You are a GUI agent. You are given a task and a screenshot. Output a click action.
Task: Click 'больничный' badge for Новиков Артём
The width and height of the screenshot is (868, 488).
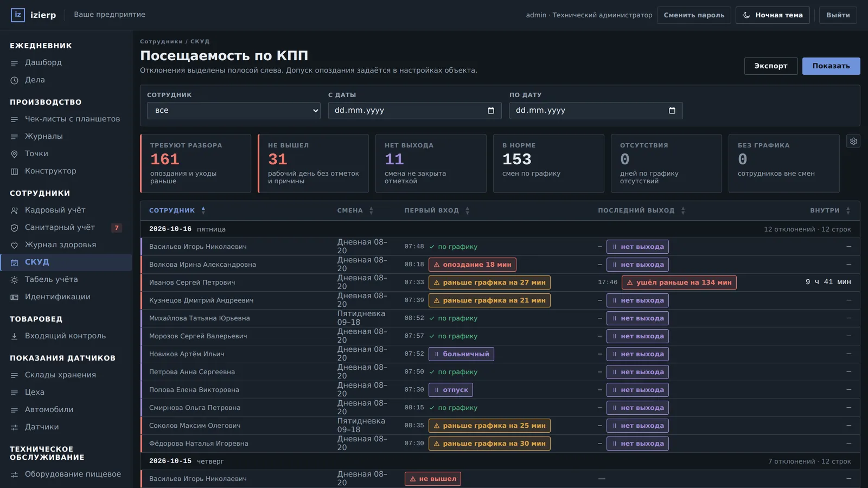(x=461, y=354)
